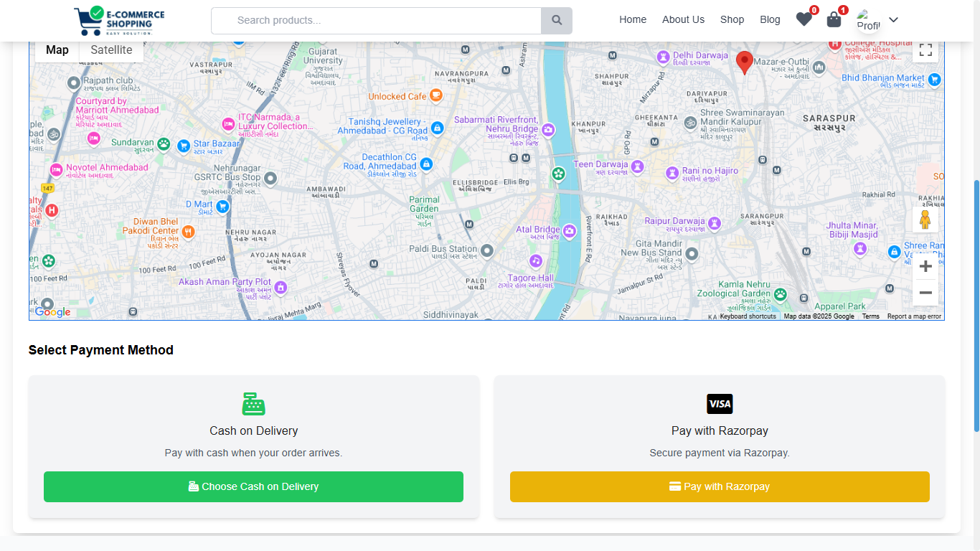Click Pay with Razorpay button

720,486
